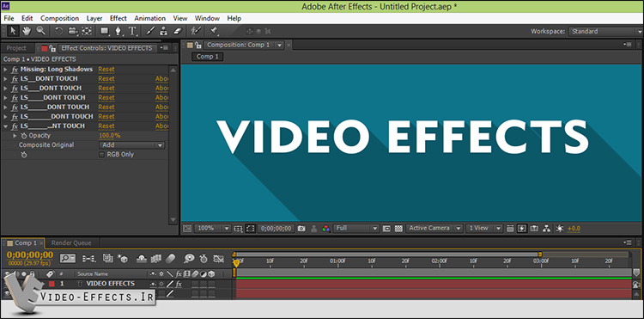Select the Puppet Pin tool
The image size is (644, 319).
(214, 31)
